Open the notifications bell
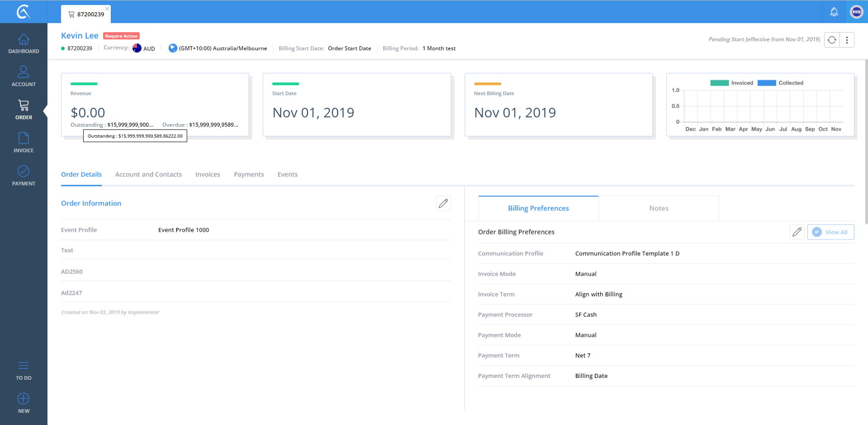868x425 pixels. [834, 12]
